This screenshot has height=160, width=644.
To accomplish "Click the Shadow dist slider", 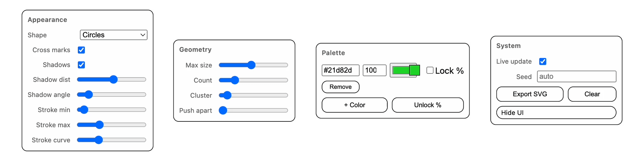I will pyautogui.click(x=111, y=79).
